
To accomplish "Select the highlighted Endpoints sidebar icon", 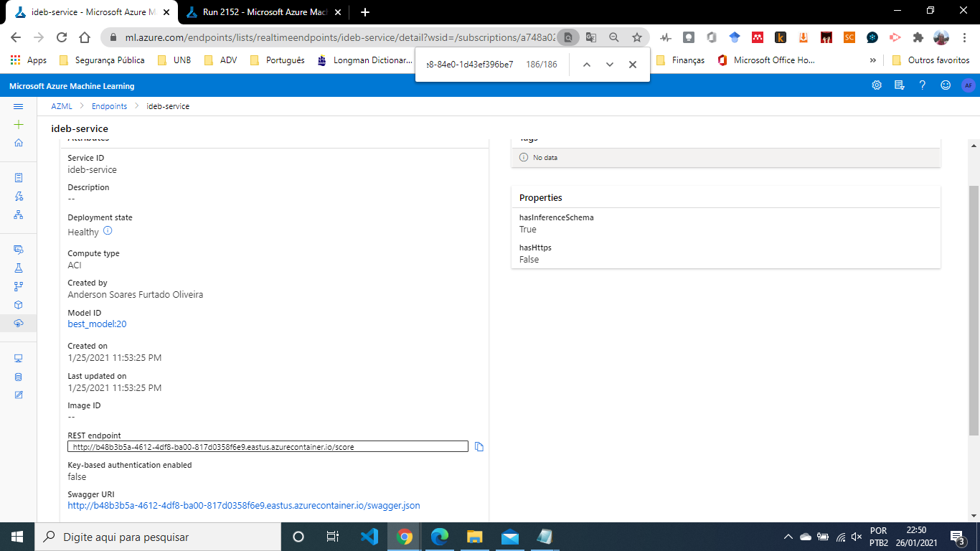I will click(x=19, y=324).
